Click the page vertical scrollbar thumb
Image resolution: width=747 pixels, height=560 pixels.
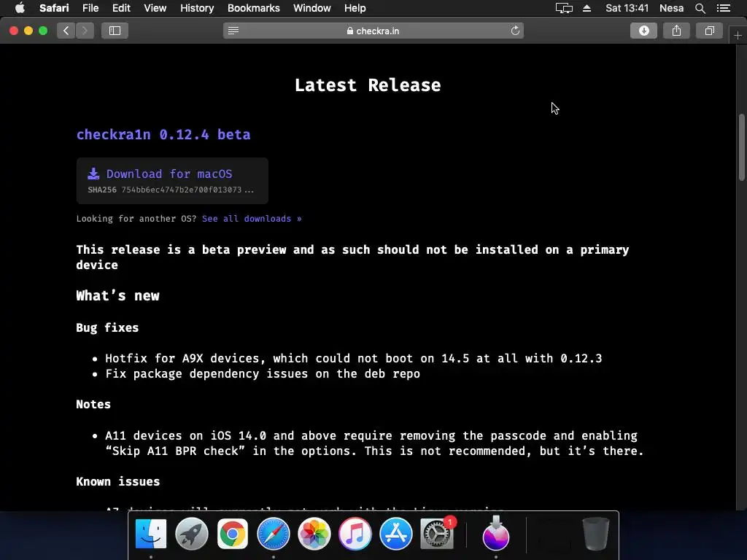742,147
